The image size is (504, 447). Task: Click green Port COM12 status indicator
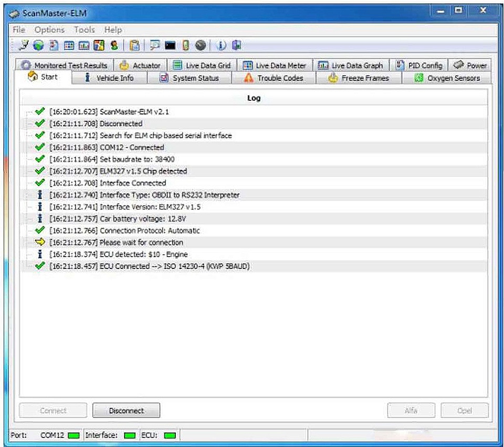coord(73,435)
